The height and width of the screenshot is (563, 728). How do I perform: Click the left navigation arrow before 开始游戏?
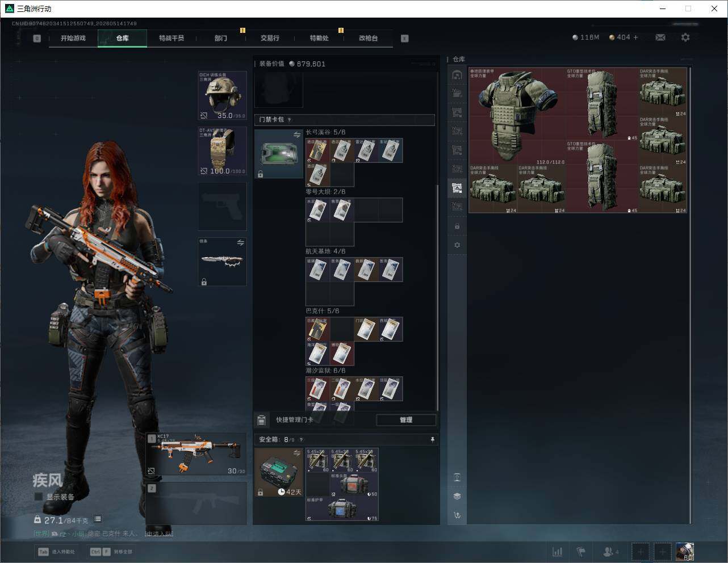click(x=37, y=39)
